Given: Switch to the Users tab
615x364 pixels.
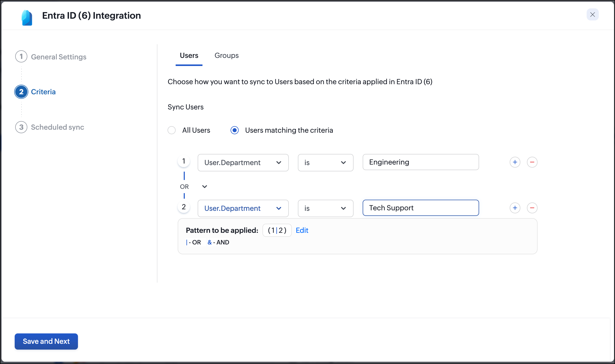Looking at the screenshot, I should point(189,55).
